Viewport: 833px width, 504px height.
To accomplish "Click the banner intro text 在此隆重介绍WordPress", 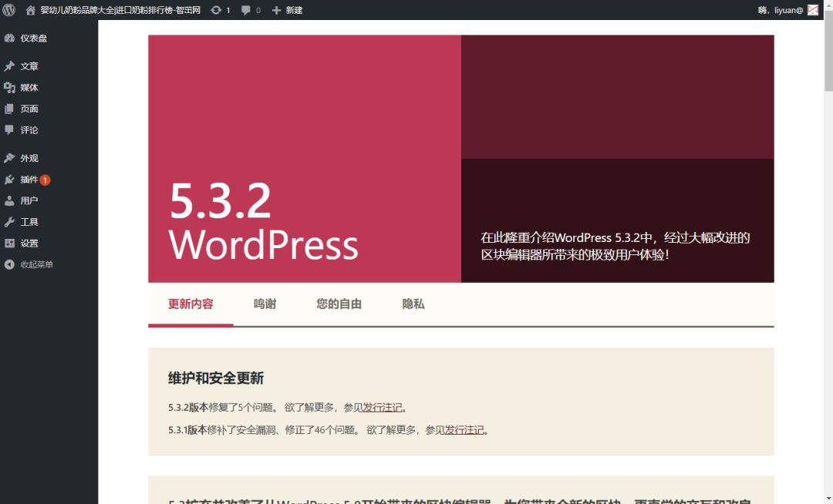I will (x=615, y=246).
